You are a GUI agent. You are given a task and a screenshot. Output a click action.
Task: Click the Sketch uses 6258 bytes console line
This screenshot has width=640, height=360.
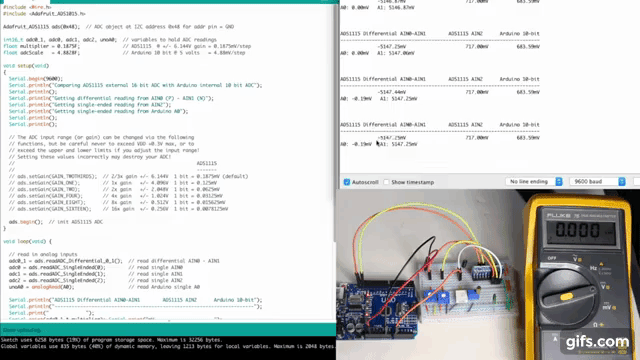pyautogui.click(x=111, y=340)
